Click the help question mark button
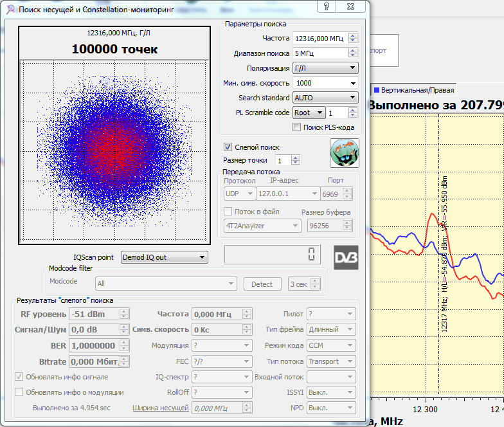Viewport: 504px width, 427px height. click(x=327, y=6)
